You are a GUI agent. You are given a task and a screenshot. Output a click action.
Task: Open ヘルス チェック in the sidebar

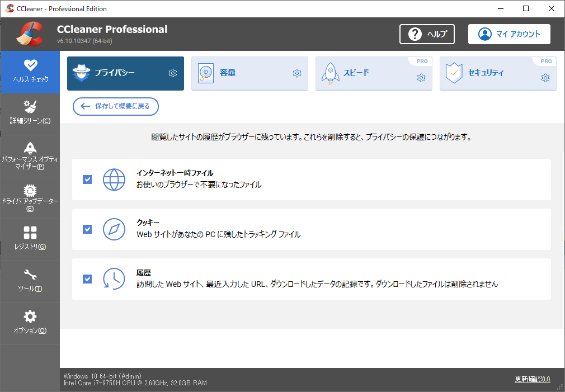point(30,72)
